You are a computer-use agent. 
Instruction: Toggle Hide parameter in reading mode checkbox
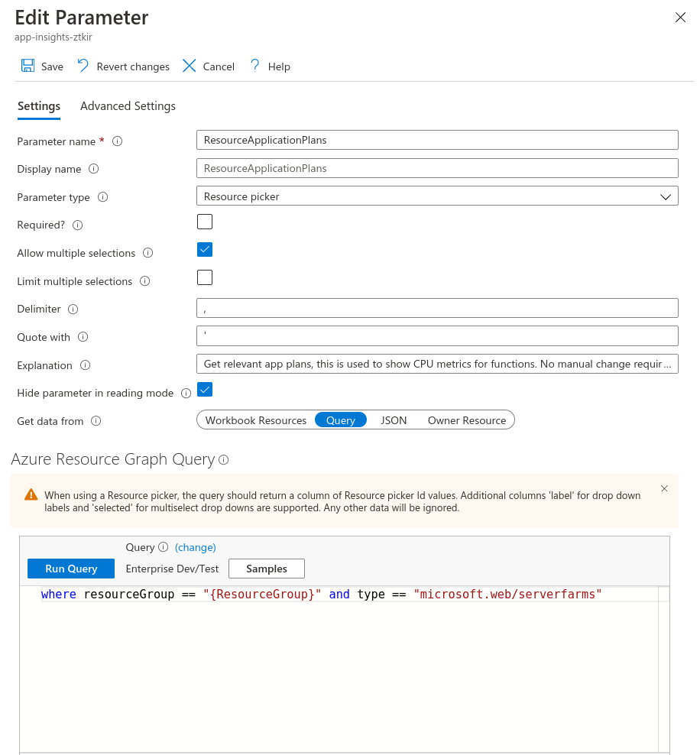(205, 390)
